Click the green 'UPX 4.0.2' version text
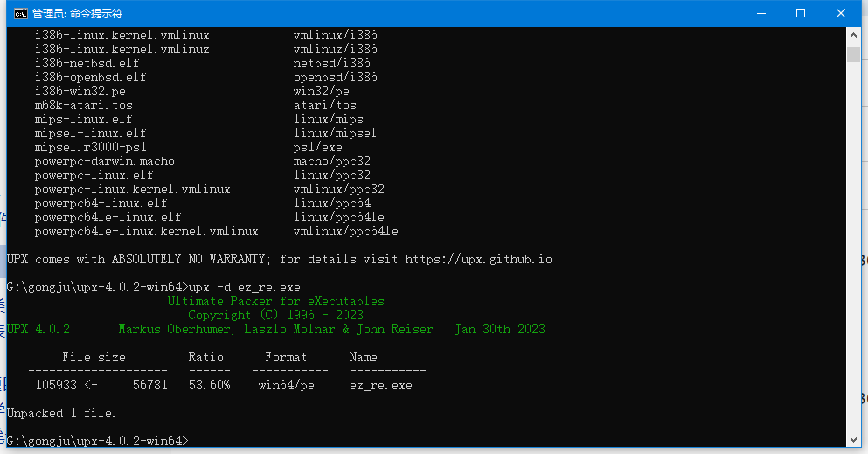This screenshot has height=454, width=868. (38, 329)
